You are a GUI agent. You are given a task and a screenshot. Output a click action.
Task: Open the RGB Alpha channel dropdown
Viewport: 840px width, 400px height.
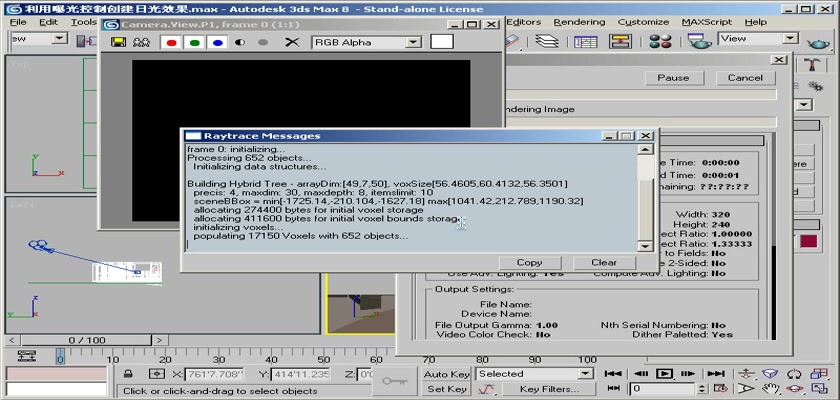point(412,43)
